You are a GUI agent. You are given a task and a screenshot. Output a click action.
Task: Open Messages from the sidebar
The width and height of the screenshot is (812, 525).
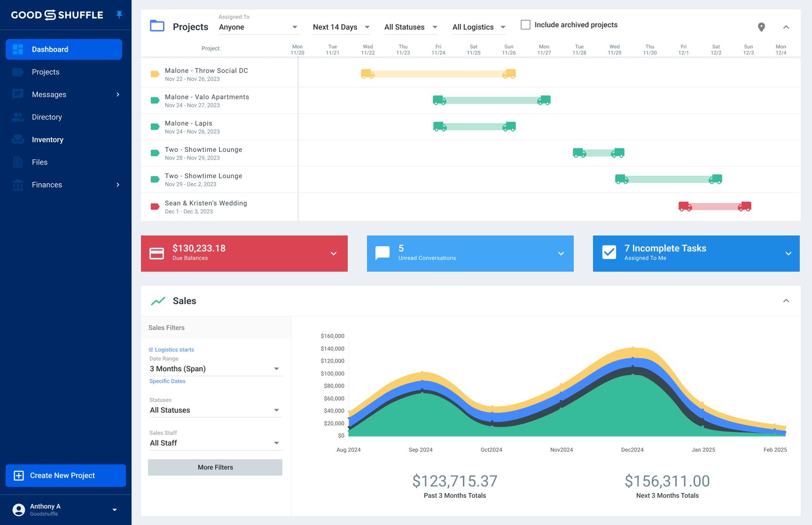coord(49,94)
